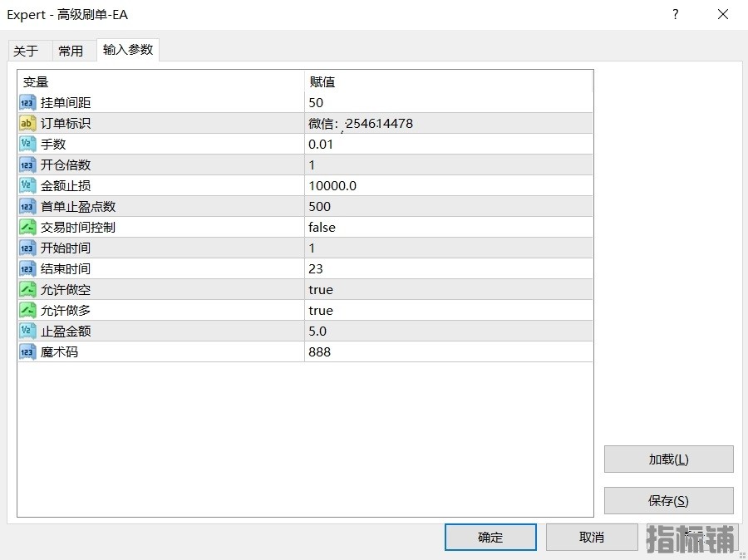Click the double-type icon beside 手数
The height and width of the screenshot is (560, 748).
click(x=27, y=144)
